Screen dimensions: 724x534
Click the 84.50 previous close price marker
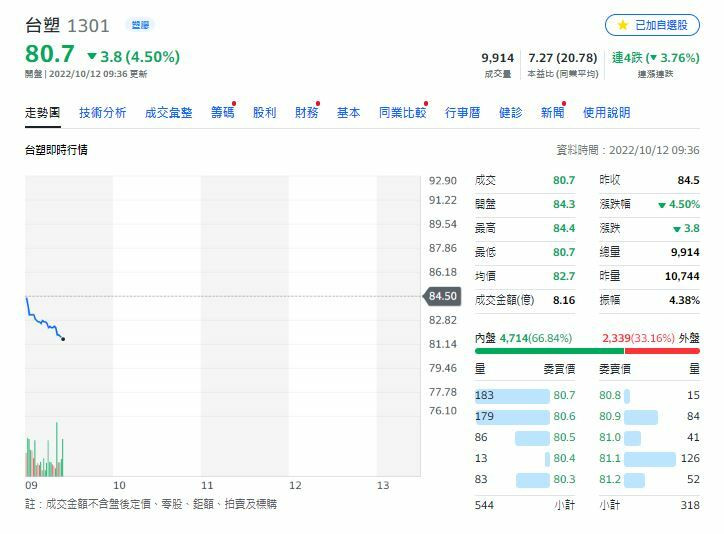[442, 296]
